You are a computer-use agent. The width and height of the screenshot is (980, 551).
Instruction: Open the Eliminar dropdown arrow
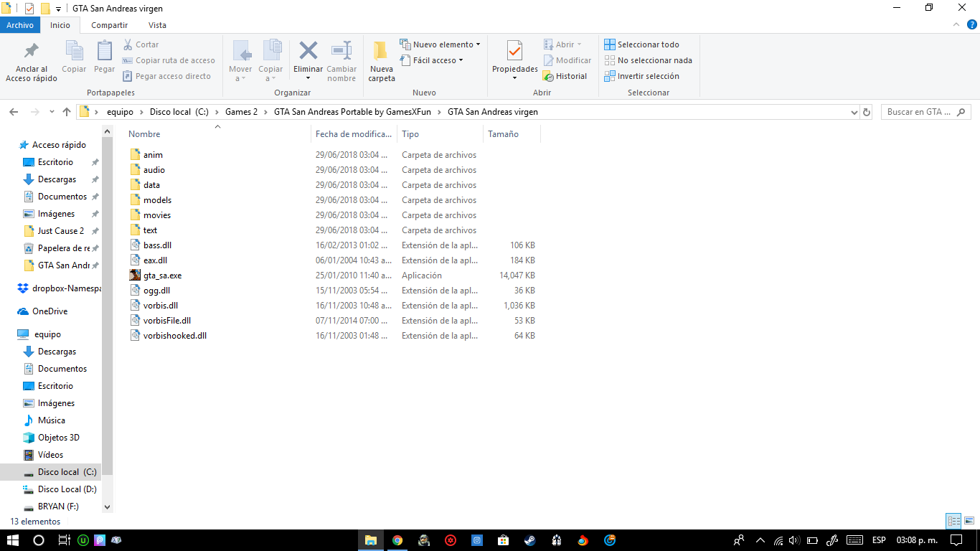click(x=308, y=78)
